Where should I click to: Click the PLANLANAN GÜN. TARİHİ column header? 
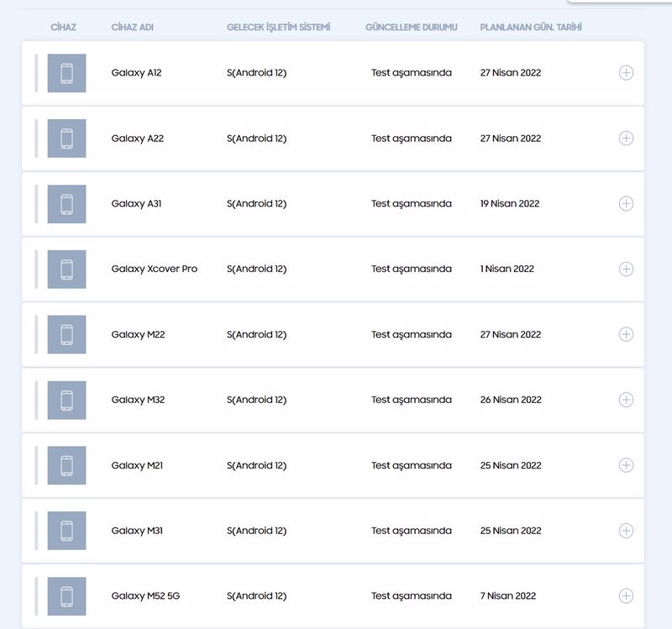[x=531, y=27]
